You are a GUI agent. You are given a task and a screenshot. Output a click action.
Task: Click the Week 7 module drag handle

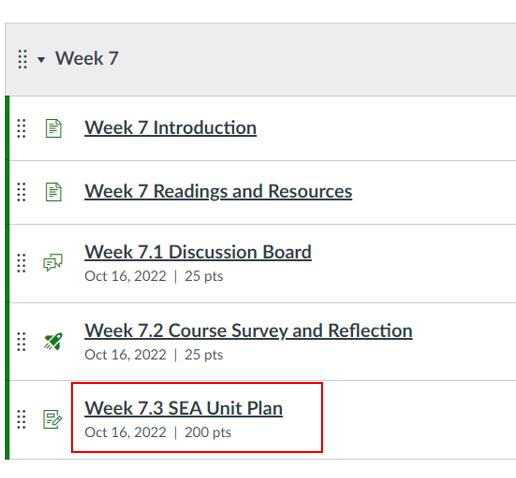point(22,59)
